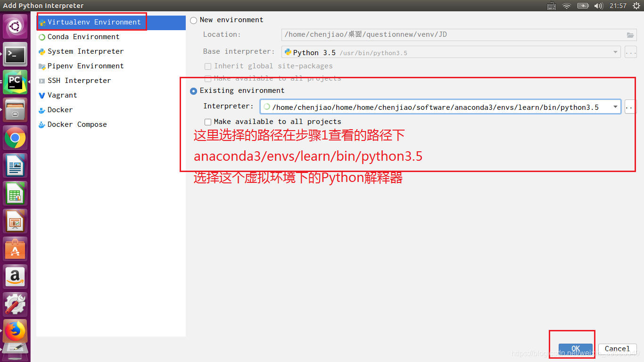This screenshot has height=362, width=644.
Task: Open clock showing 21:57
Action: pyautogui.click(x=618, y=6)
